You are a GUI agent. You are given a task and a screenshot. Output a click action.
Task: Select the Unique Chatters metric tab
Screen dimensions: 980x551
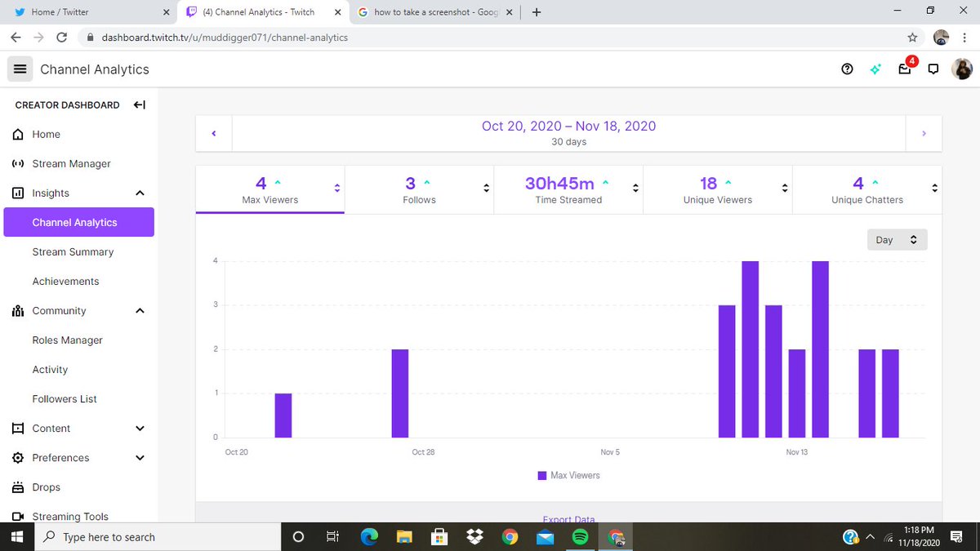[867, 189]
